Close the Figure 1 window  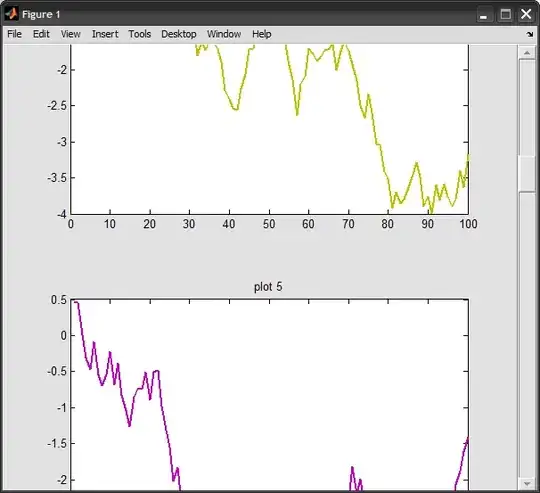pyautogui.click(x=526, y=15)
